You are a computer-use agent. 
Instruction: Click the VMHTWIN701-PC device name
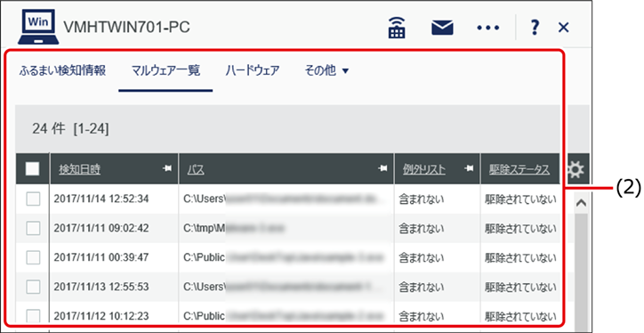point(126,28)
